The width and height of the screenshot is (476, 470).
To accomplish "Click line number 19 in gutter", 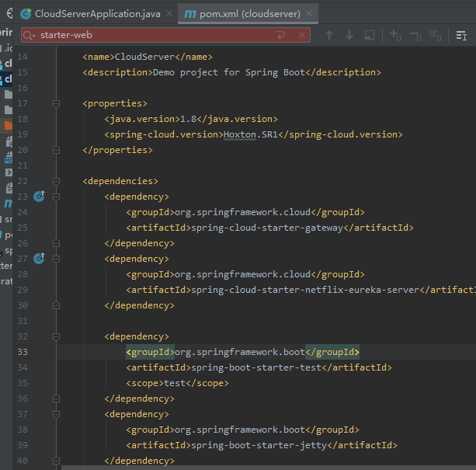I will click(23, 134).
